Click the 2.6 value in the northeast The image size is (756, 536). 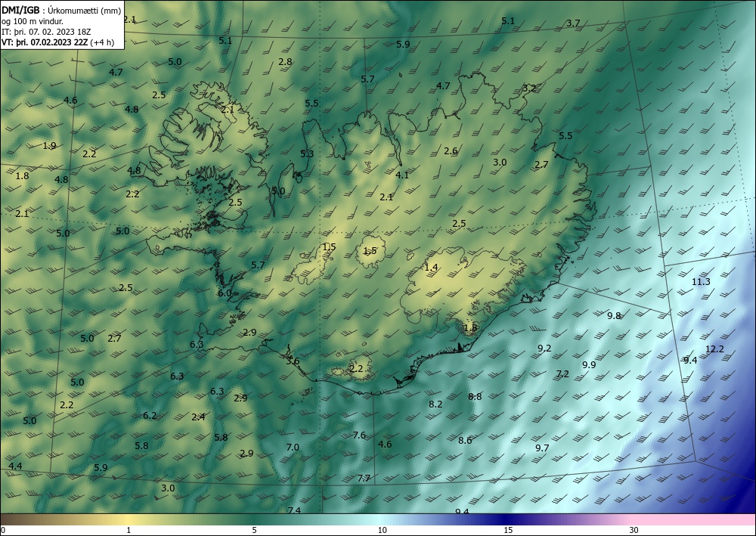[x=451, y=151]
